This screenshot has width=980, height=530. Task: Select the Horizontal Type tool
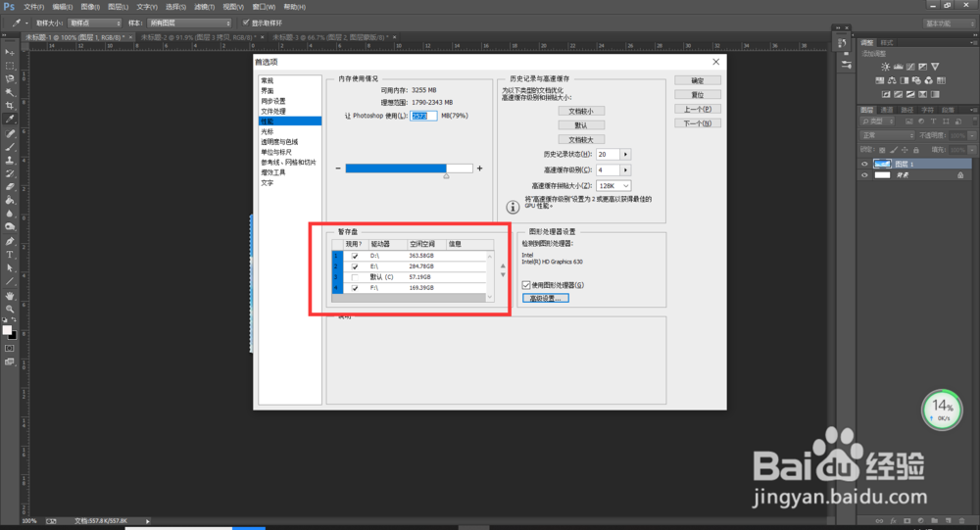[10, 255]
